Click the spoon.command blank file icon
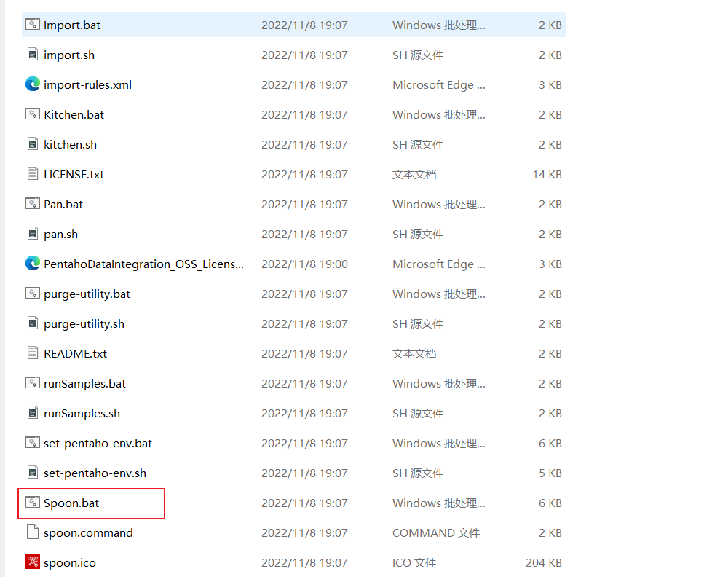 33,532
